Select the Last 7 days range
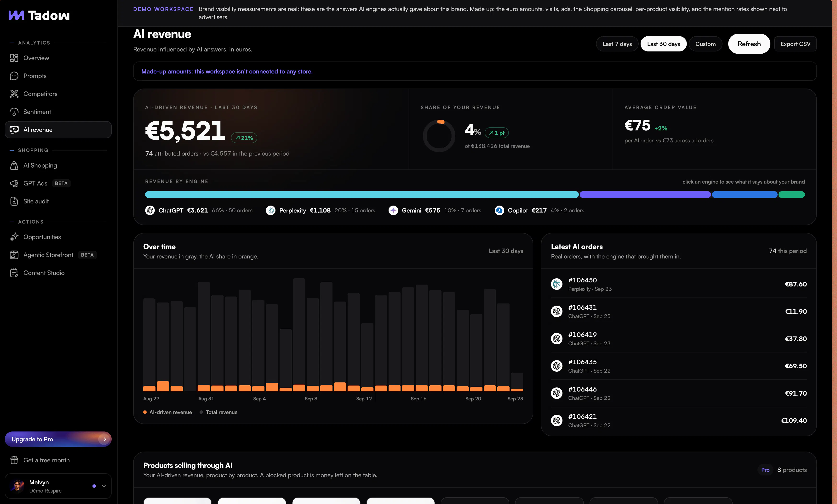 (x=617, y=44)
